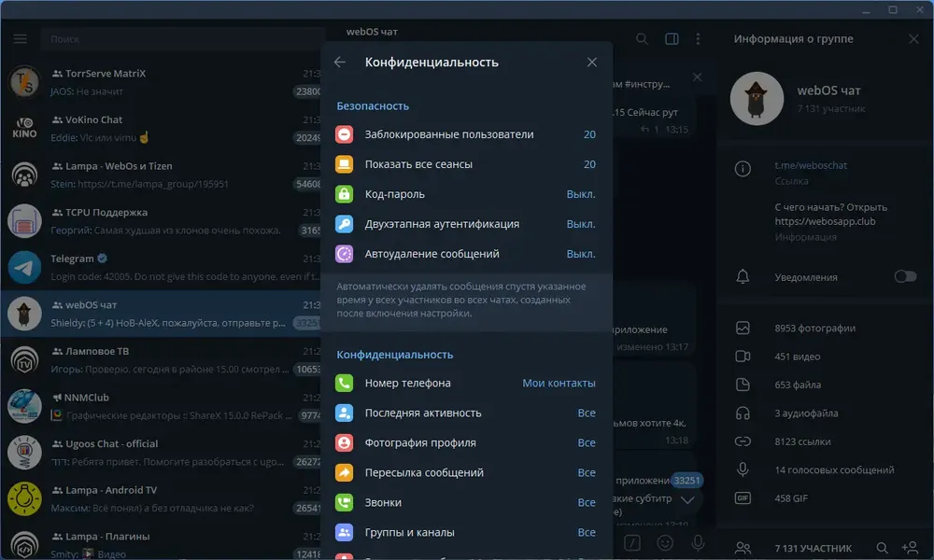Open the Lampa - Android TV chat

(x=162, y=498)
